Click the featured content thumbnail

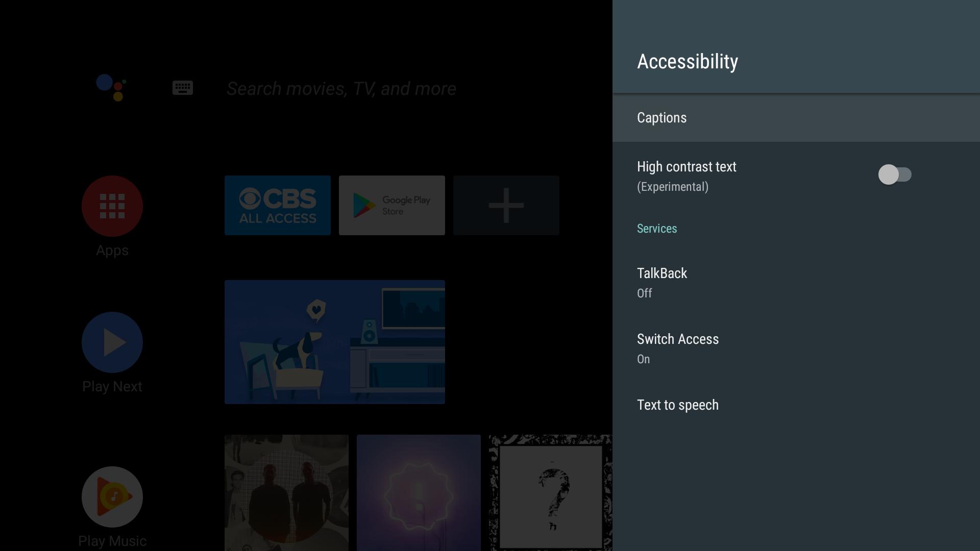pyautogui.click(x=335, y=342)
